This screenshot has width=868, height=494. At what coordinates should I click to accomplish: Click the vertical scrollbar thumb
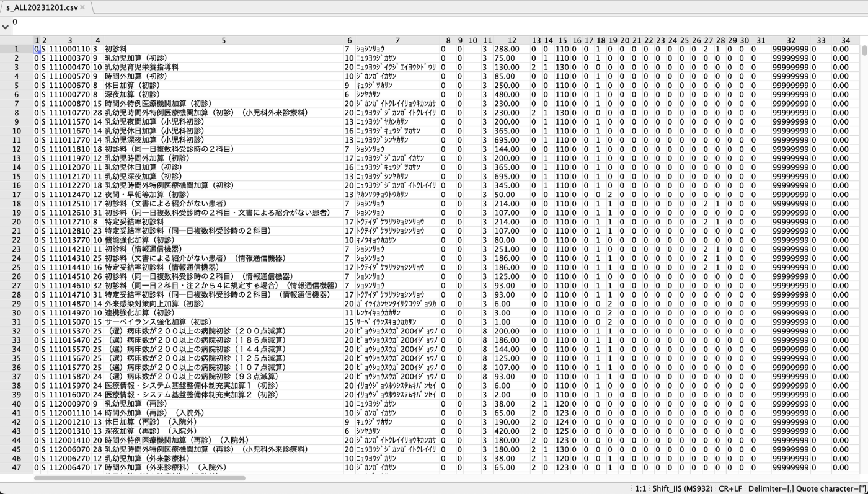pos(864,50)
